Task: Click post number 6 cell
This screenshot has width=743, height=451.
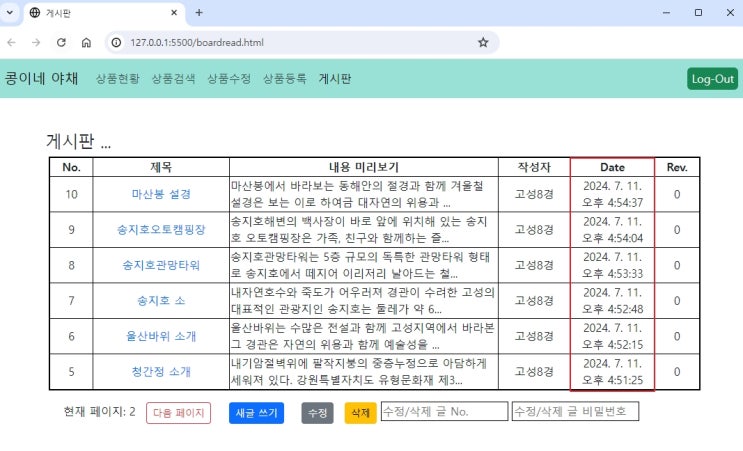Action: [72, 336]
